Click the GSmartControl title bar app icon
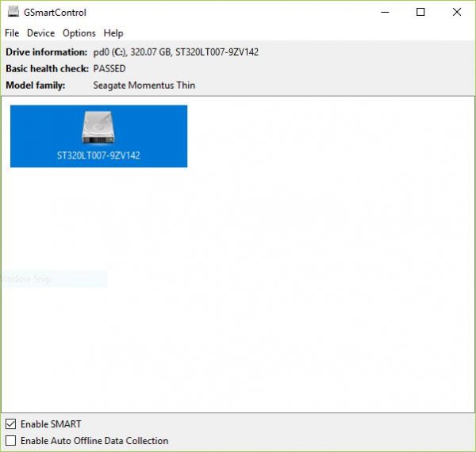476x452 pixels. [x=13, y=12]
